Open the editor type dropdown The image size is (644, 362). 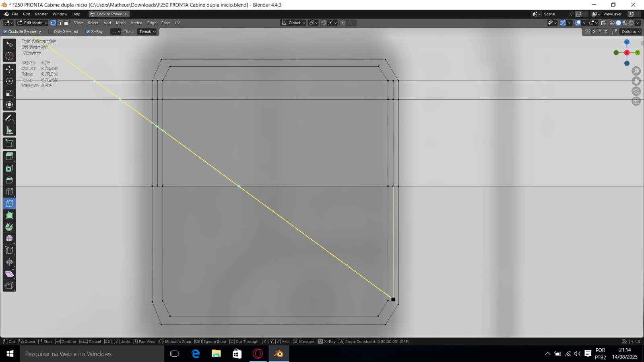[8, 23]
